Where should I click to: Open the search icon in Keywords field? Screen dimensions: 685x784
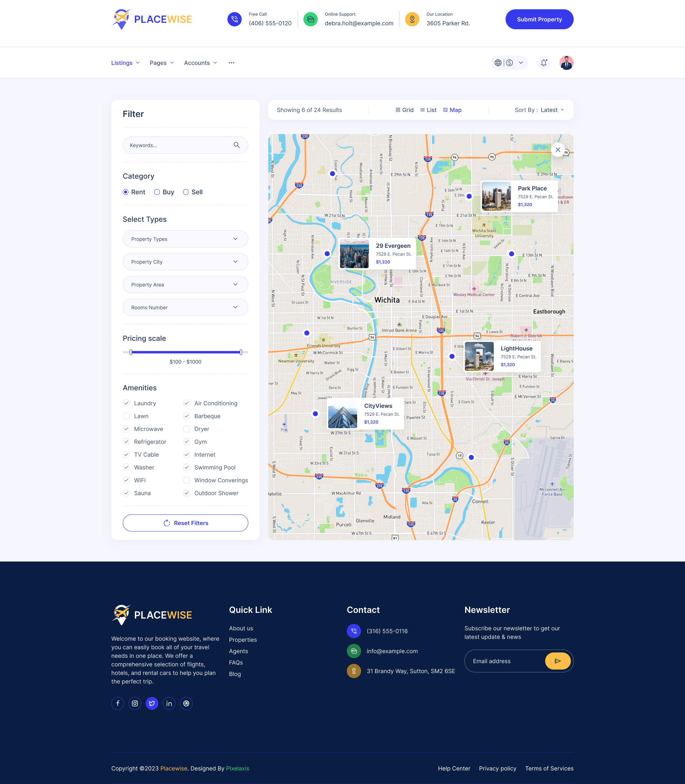(x=237, y=145)
